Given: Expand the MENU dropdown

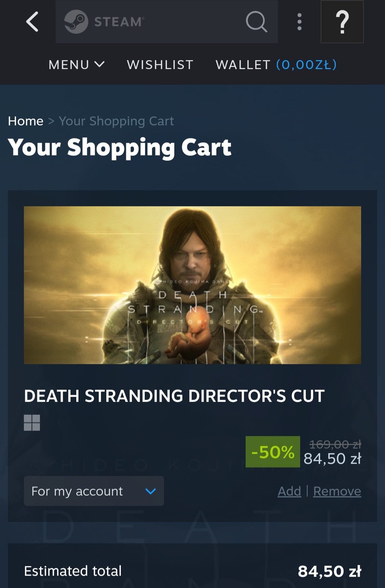Looking at the screenshot, I should 77,65.
